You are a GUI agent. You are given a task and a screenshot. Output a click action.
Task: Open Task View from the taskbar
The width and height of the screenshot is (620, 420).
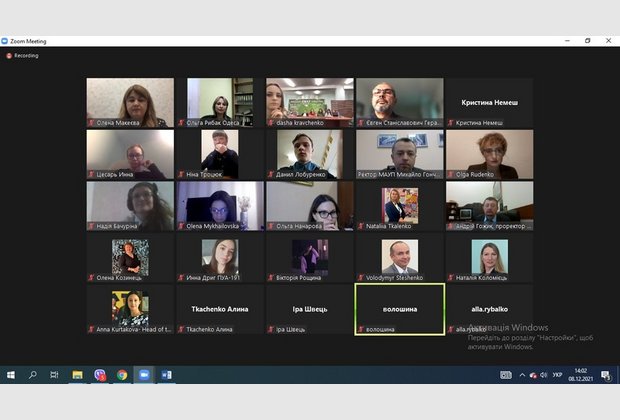(54, 375)
